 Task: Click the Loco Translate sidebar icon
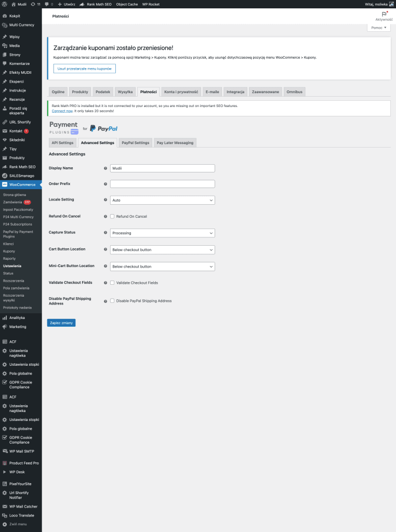(x=5, y=515)
